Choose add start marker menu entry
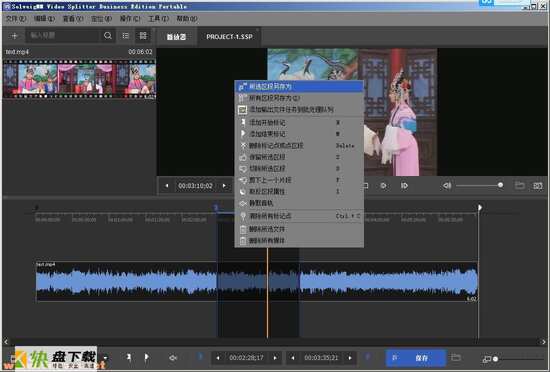550x372 pixels. [x=299, y=122]
